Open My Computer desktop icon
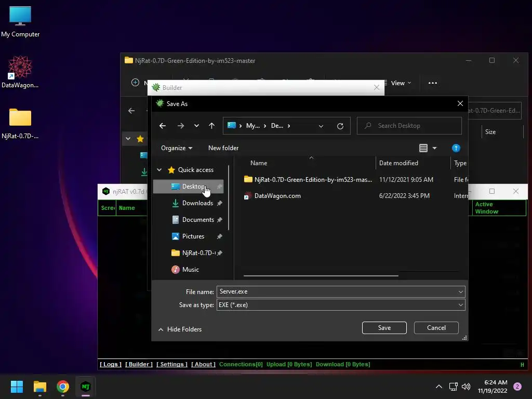The image size is (532, 399). click(x=20, y=22)
